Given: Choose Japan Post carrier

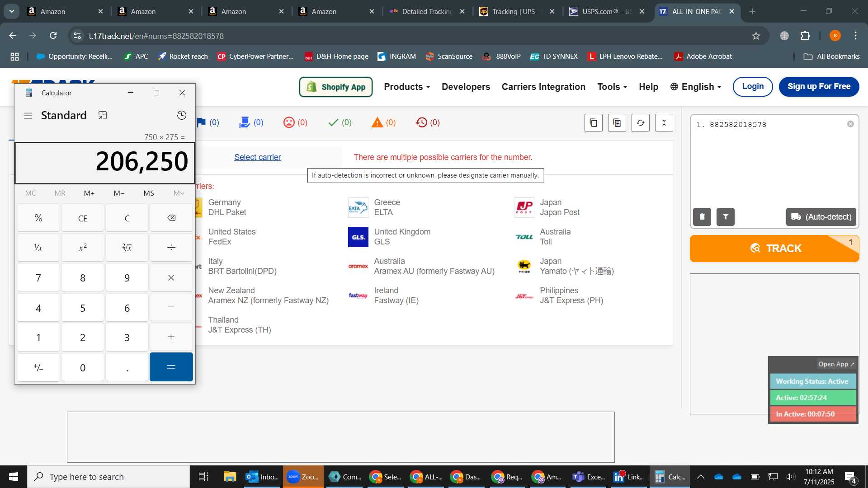Looking at the screenshot, I should point(547,207).
